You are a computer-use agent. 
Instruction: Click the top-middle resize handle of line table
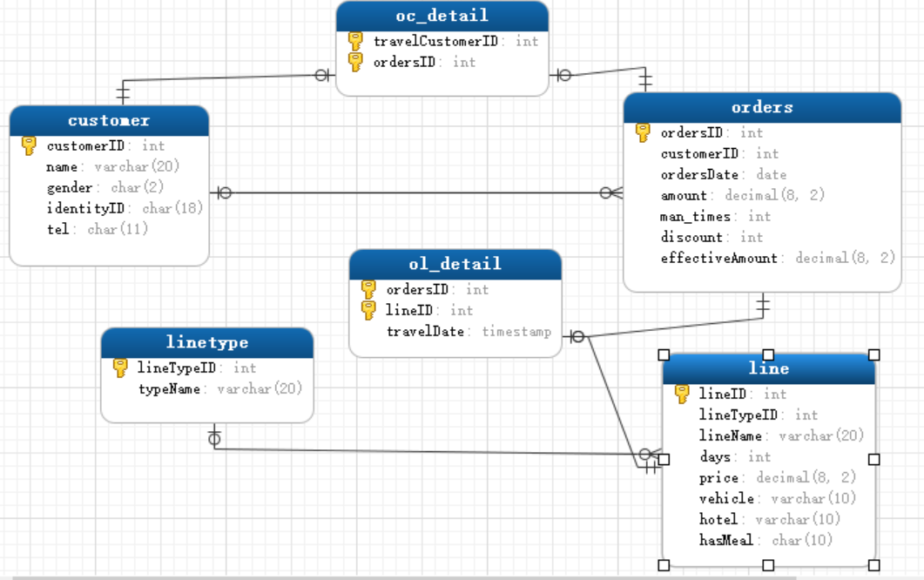point(768,354)
